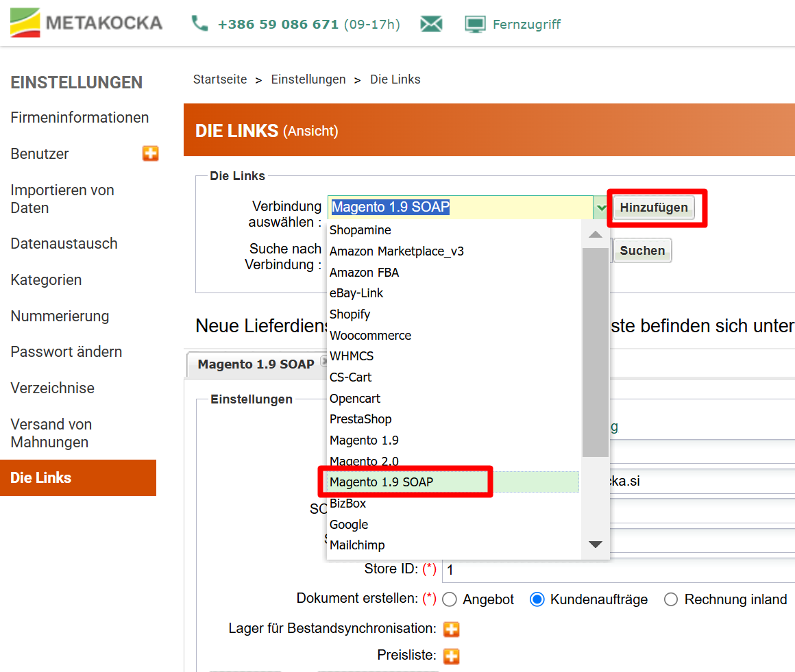Image resolution: width=795 pixels, height=672 pixels.
Task: Toggle the Verbindung dropdown arrow
Action: pyautogui.click(x=601, y=208)
